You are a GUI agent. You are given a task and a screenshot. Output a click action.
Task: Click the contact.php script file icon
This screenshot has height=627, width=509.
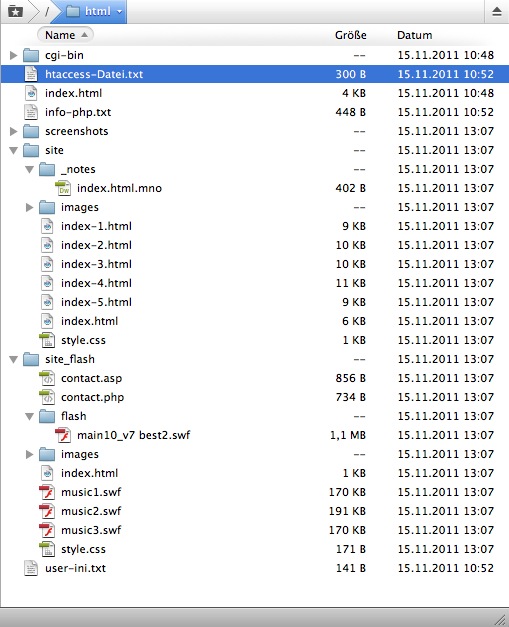click(x=47, y=397)
